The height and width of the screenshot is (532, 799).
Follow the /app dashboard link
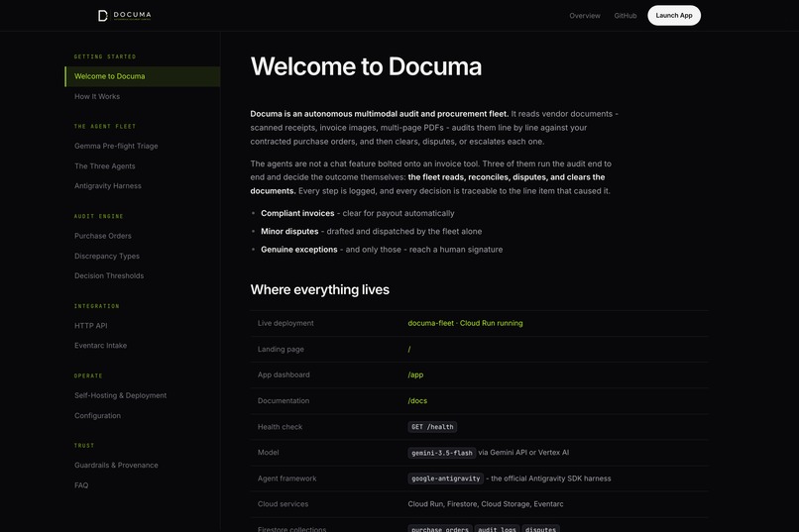[415, 374]
